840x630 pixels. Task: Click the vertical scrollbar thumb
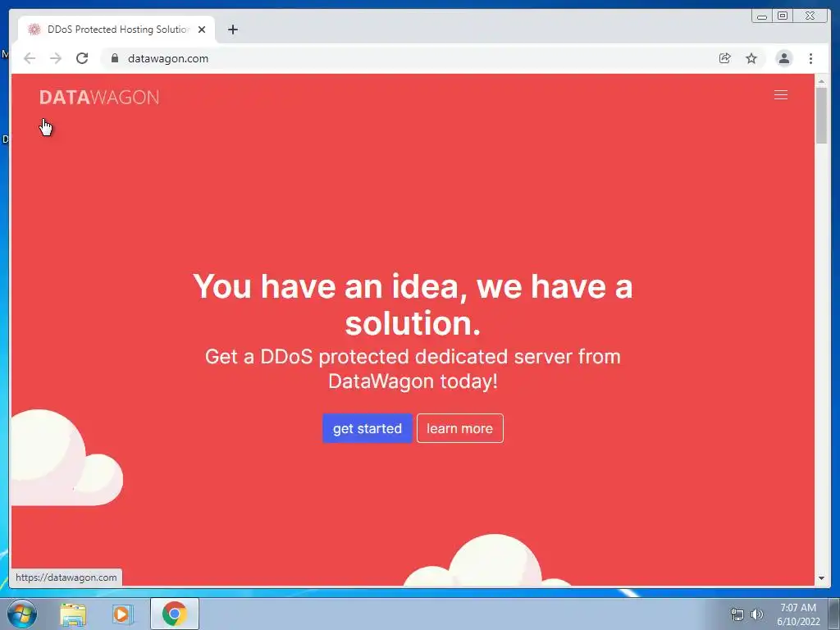click(x=821, y=115)
